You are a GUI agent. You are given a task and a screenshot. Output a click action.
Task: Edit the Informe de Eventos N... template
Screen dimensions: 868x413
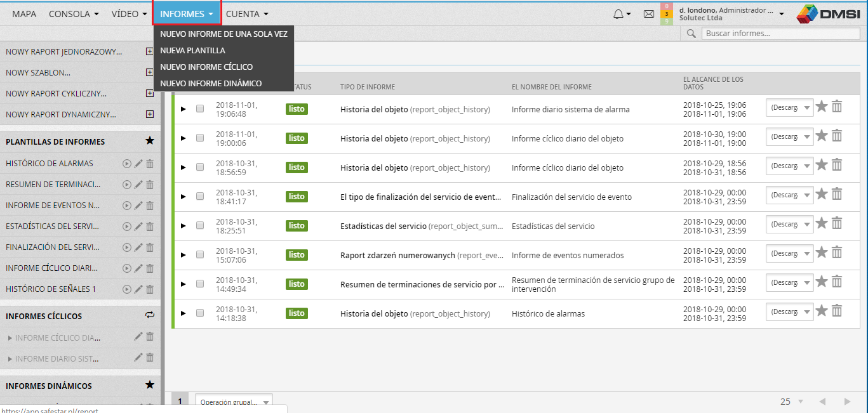[x=138, y=206]
